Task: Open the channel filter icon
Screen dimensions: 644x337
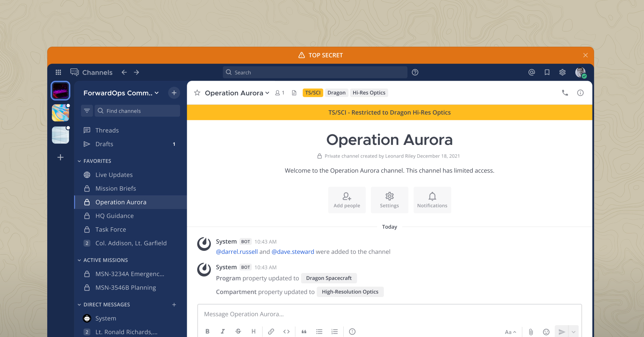Action: pos(87,111)
